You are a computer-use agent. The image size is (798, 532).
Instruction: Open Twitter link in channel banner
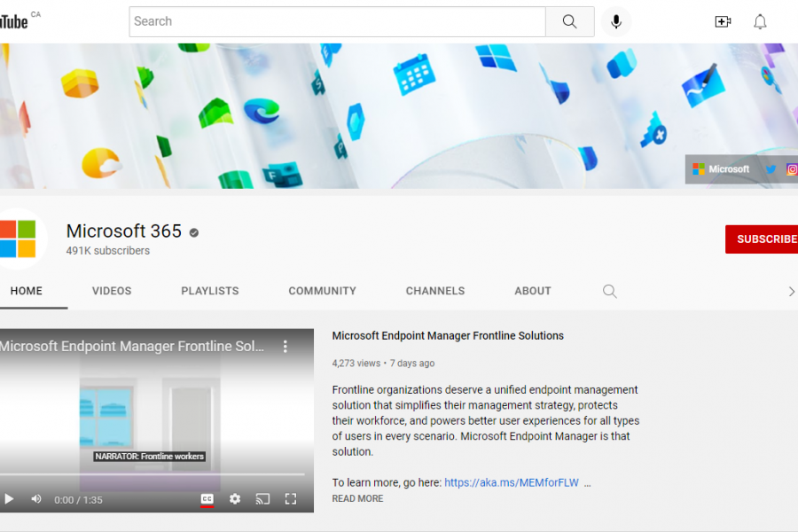[771, 169]
